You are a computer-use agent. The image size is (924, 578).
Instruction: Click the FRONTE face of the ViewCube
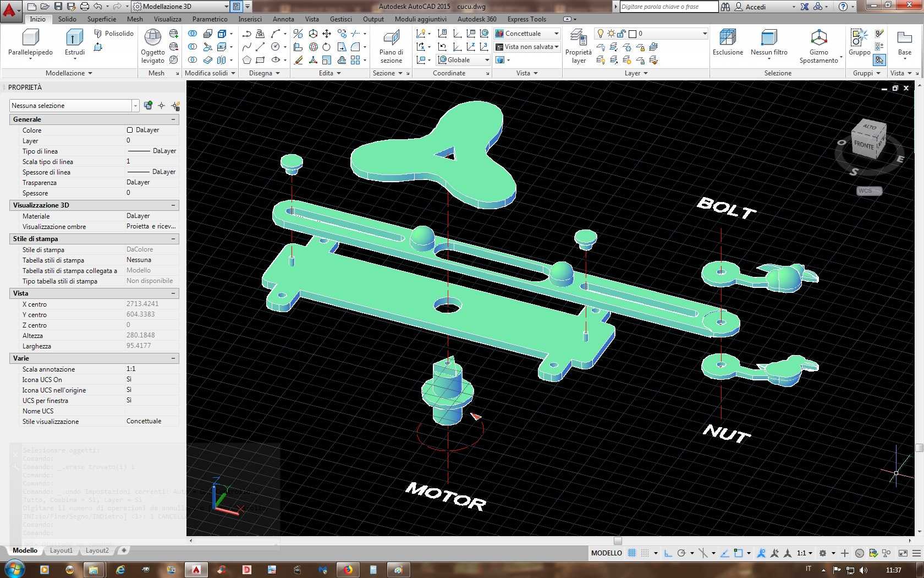pyautogui.click(x=863, y=145)
